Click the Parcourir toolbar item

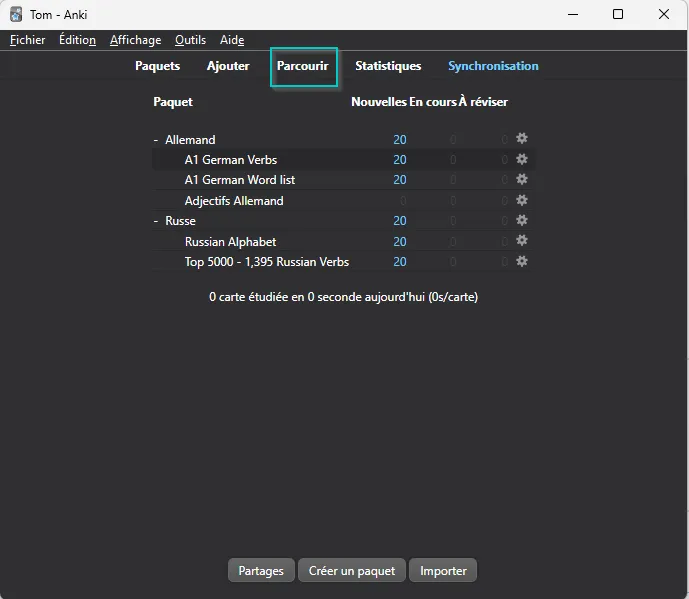tap(303, 66)
